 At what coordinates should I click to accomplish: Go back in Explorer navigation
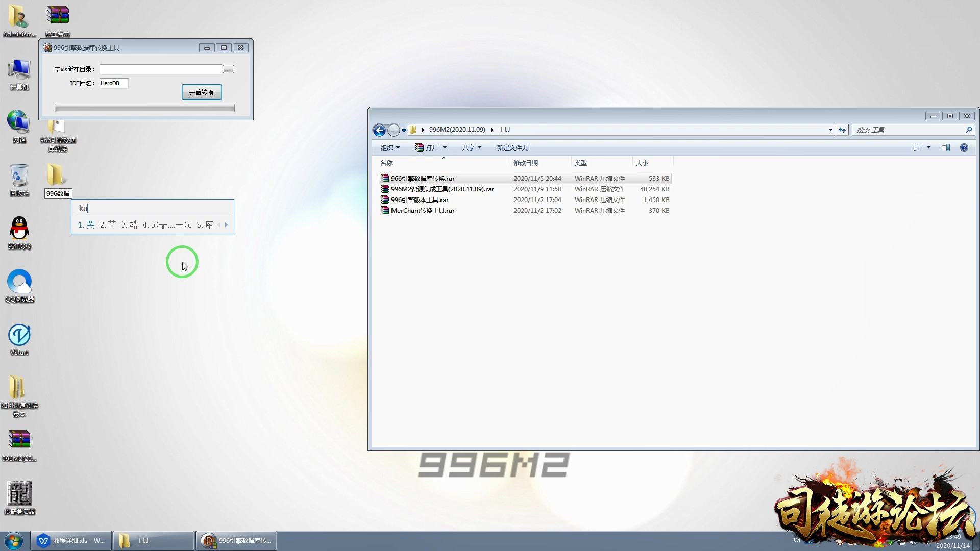(x=379, y=130)
